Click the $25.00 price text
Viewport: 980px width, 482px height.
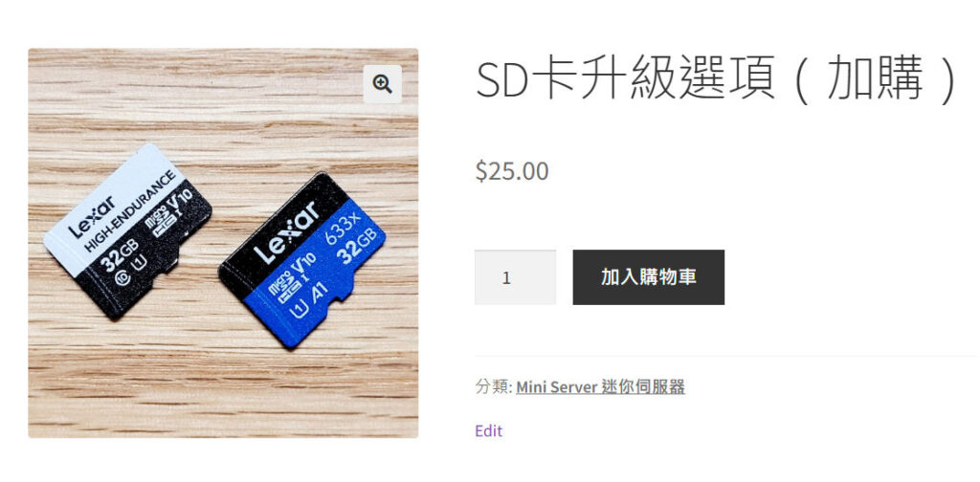[512, 171]
